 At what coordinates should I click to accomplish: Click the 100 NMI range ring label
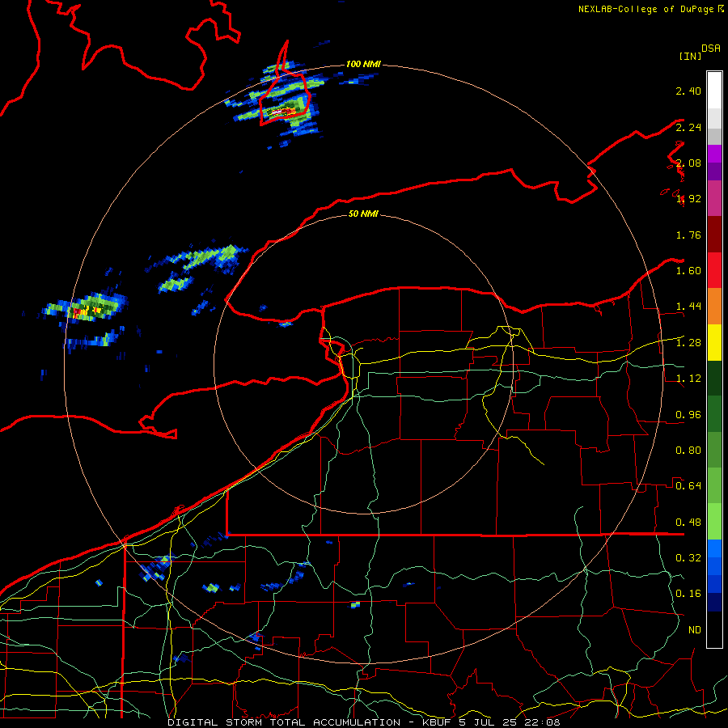(x=363, y=64)
